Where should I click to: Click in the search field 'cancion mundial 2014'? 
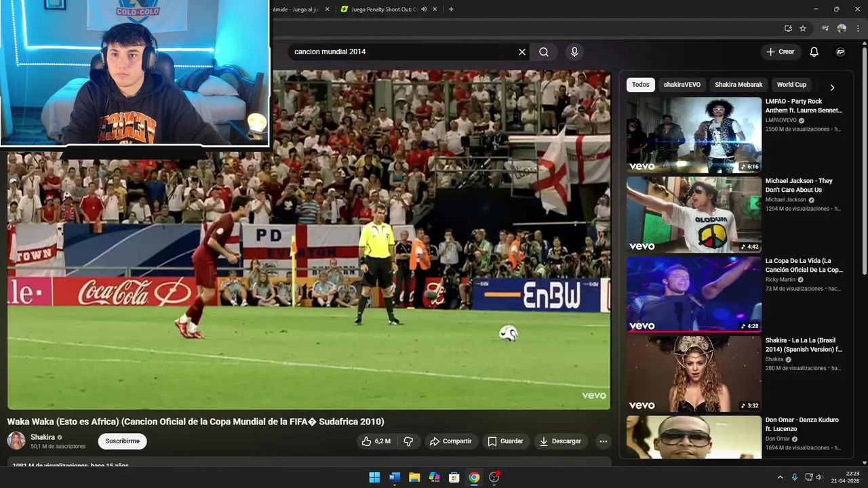click(x=403, y=52)
